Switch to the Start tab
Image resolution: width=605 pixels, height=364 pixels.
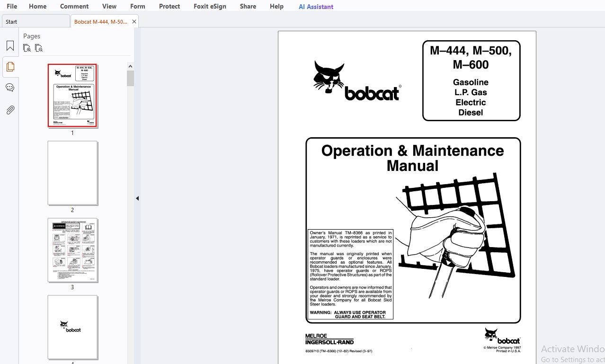click(x=36, y=21)
